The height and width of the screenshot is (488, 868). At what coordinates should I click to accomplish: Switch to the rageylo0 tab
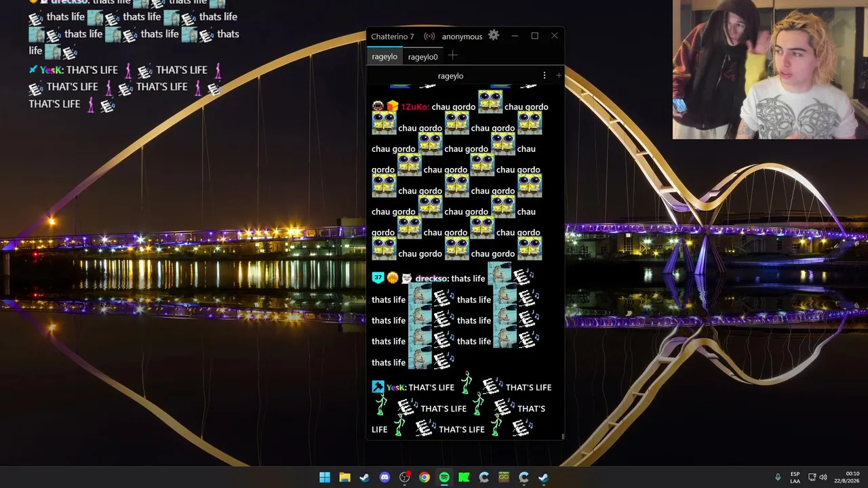(423, 57)
